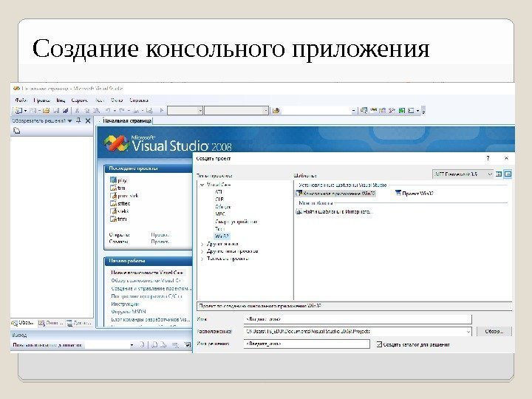Open the solution platform combo box

pyautogui.click(x=236, y=111)
